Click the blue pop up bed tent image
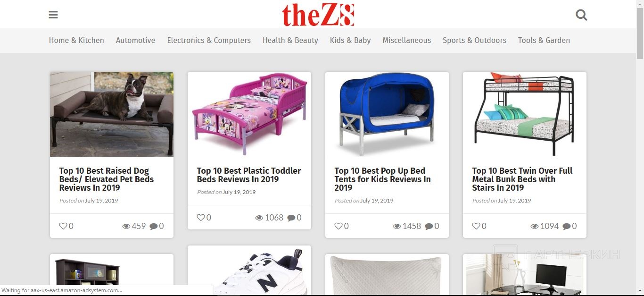Screen dimensions: 644x296 click(387, 114)
